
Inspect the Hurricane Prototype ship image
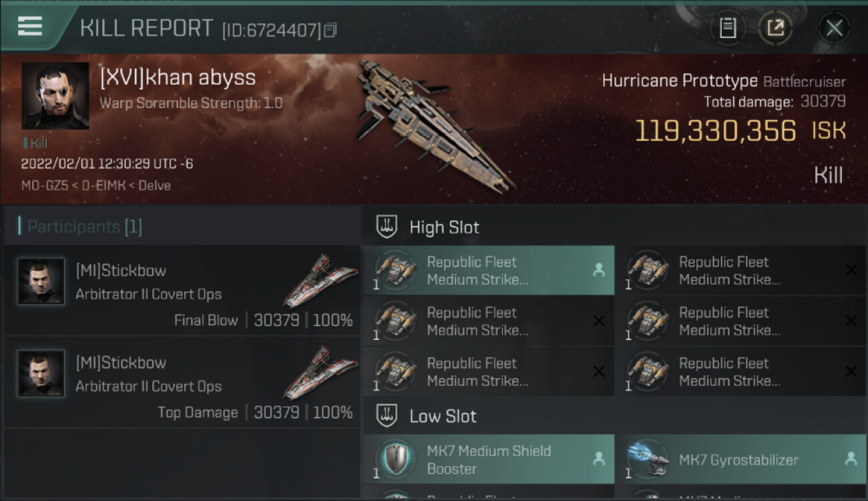pos(434,124)
